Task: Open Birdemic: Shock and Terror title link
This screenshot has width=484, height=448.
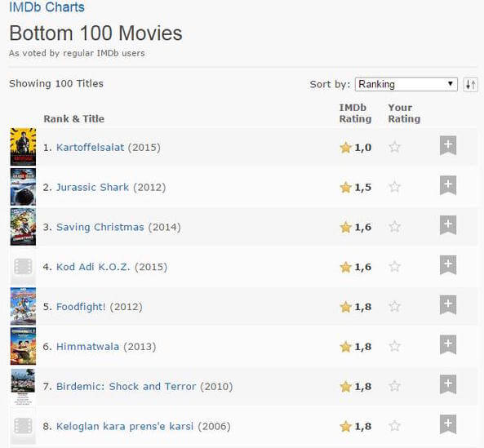Action: pos(126,386)
